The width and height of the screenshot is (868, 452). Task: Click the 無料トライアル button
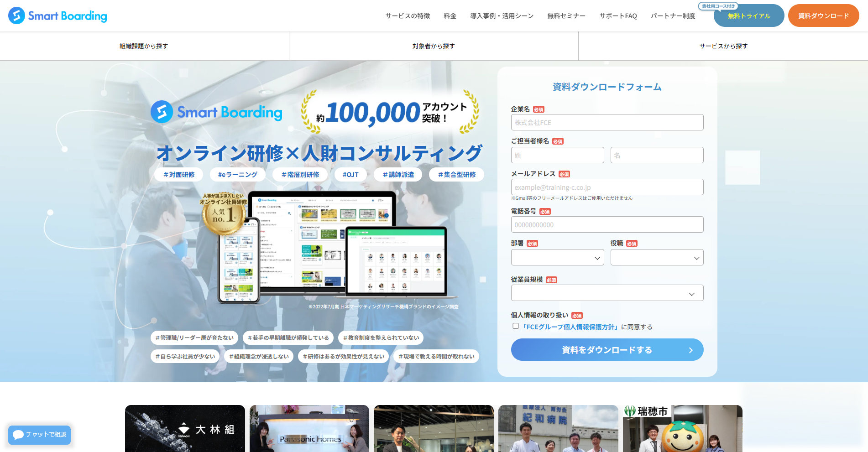(749, 16)
